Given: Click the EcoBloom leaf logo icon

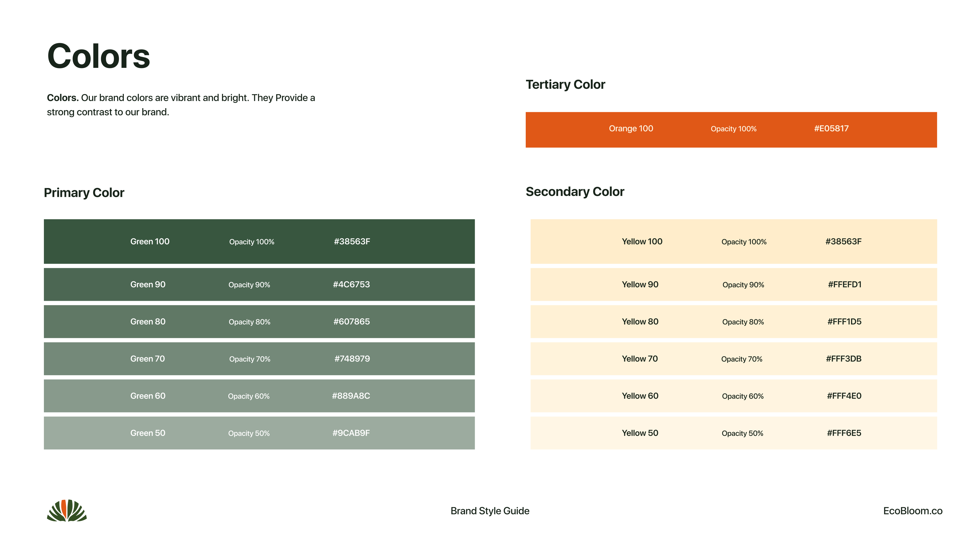Looking at the screenshot, I should [x=67, y=510].
